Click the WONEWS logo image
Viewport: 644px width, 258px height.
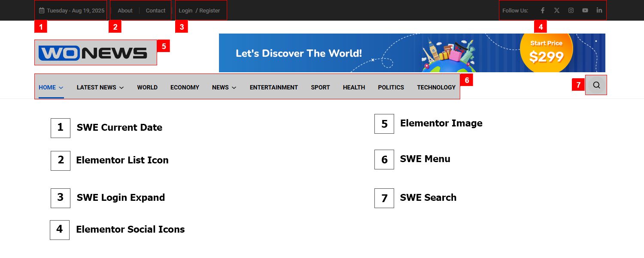93,53
